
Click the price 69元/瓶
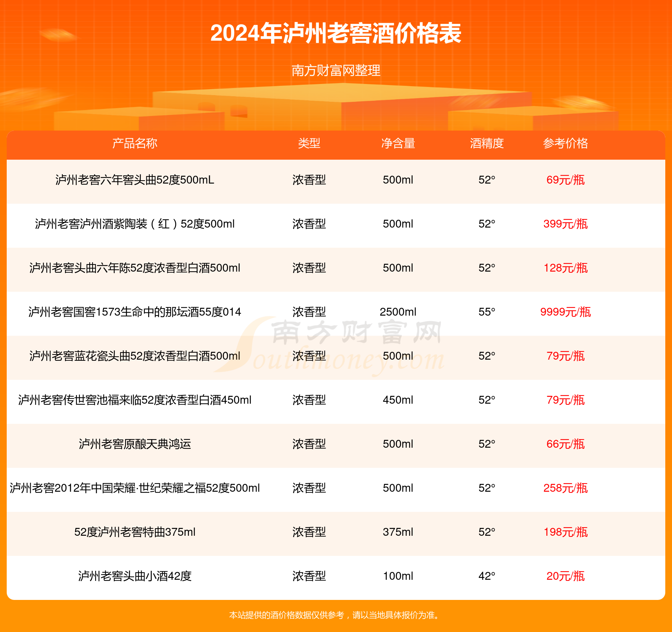(x=566, y=180)
